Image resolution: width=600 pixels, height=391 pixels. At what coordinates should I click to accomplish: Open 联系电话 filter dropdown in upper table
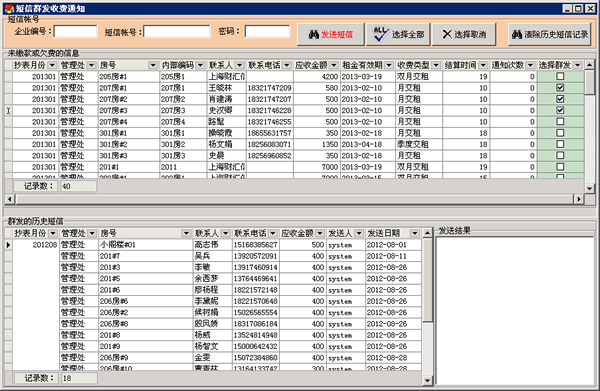click(x=287, y=65)
